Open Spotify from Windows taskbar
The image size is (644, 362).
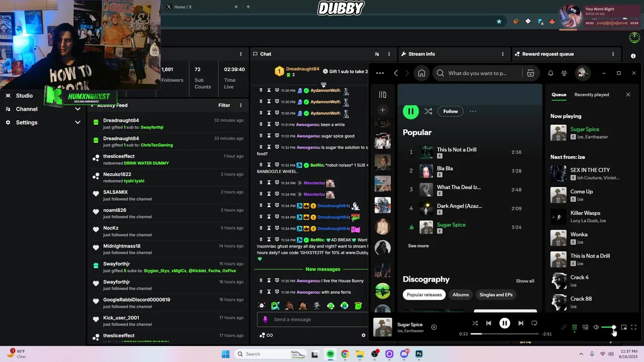click(330, 354)
